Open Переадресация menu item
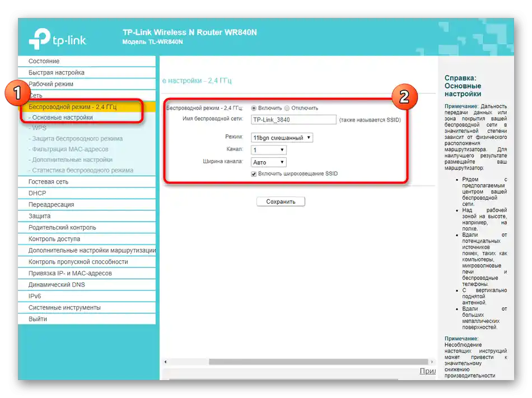Viewport: 532px width, 398px height. coord(87,205)
